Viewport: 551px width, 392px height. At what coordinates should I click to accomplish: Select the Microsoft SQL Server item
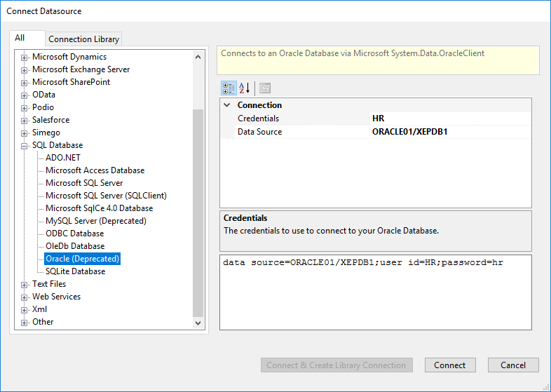[x=84, y=183]
